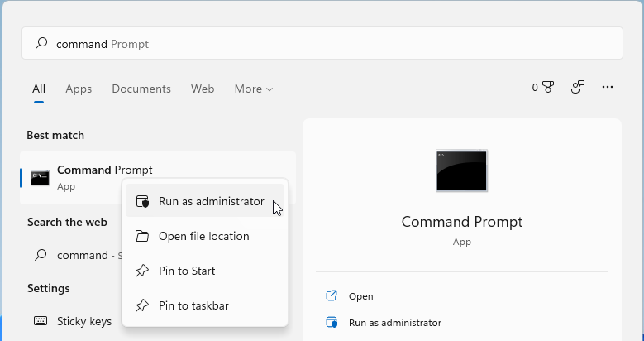Screen dimensions: 644x341
Task: Choose Run as administrator in context menu
Action: pos(204,201)
